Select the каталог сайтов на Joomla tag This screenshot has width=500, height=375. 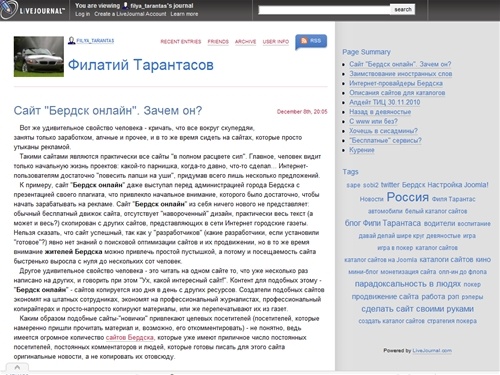click(381, 260)
